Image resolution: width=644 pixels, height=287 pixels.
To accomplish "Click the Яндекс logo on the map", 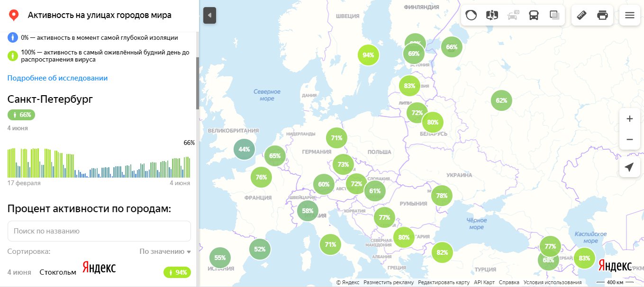I will tap(615, 266).
